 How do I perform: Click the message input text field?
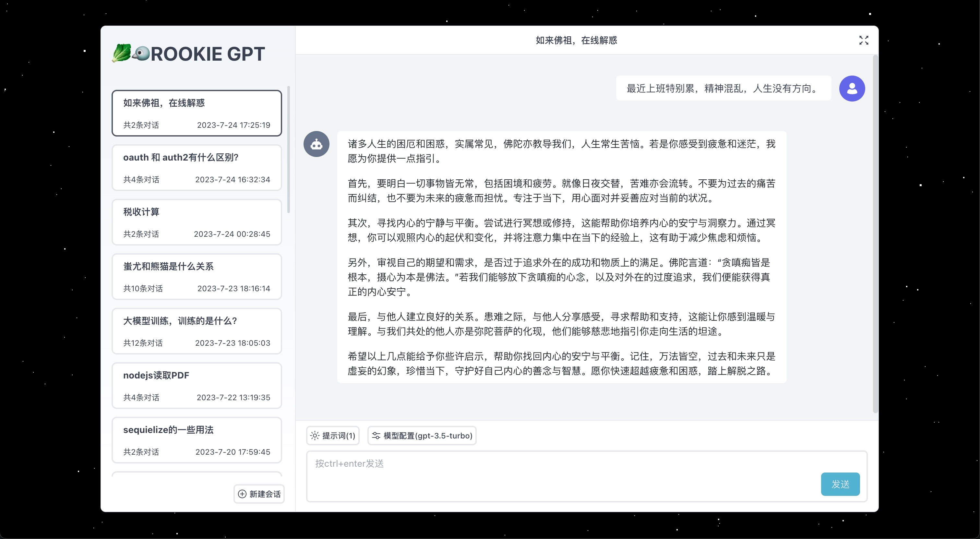pyautogui.click(x=563, y=475)
